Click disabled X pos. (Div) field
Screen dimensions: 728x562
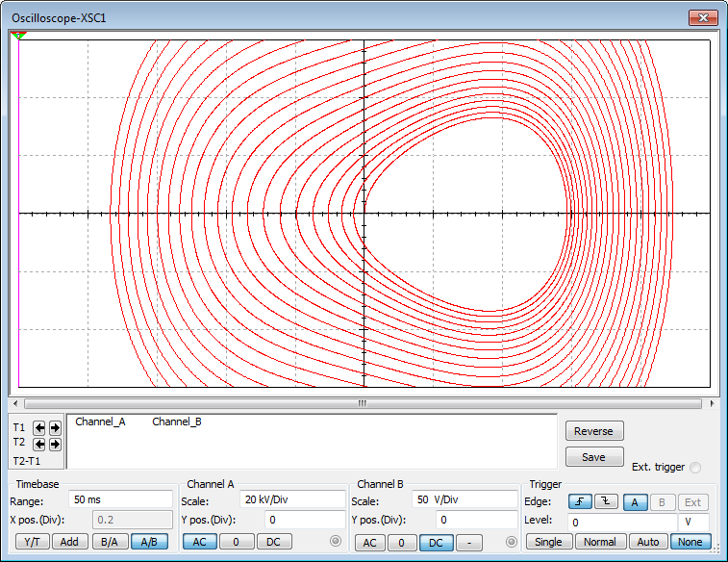pos(133,520)
